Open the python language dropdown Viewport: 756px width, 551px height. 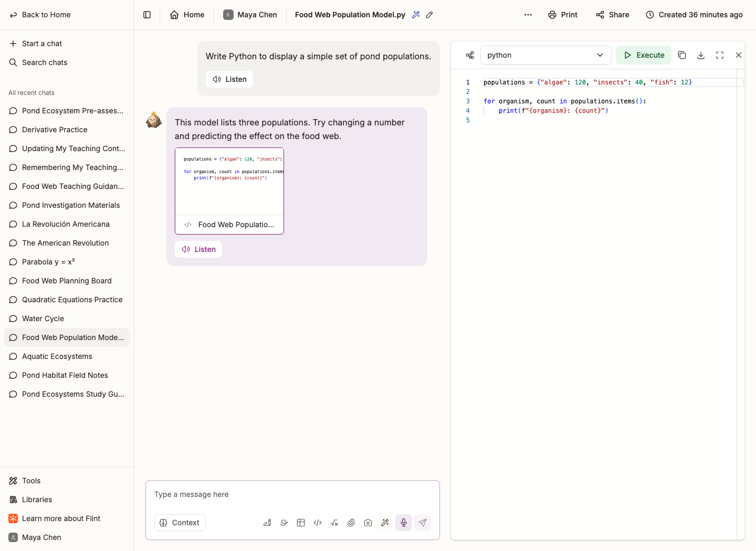tap(546, 55)
